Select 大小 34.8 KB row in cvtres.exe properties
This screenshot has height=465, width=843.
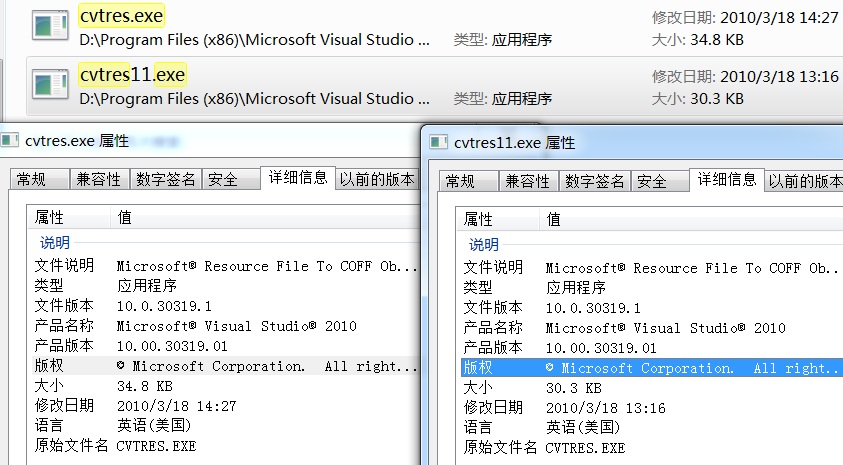pos(225,386)
